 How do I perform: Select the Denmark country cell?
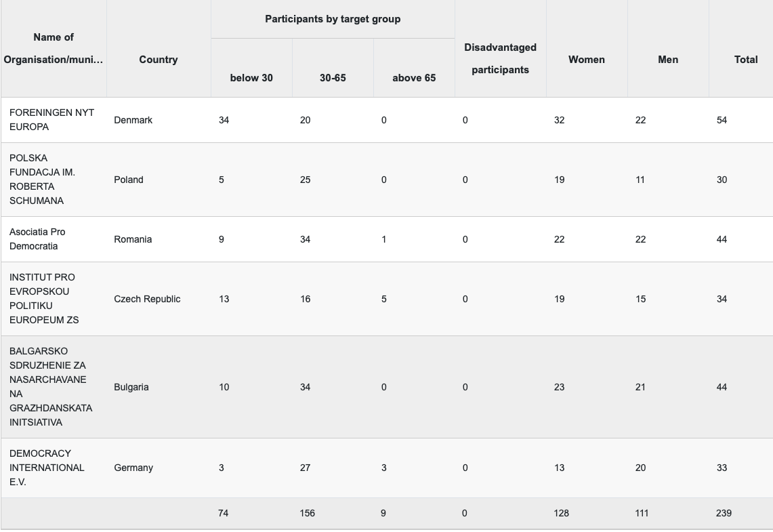click(133, 120)
